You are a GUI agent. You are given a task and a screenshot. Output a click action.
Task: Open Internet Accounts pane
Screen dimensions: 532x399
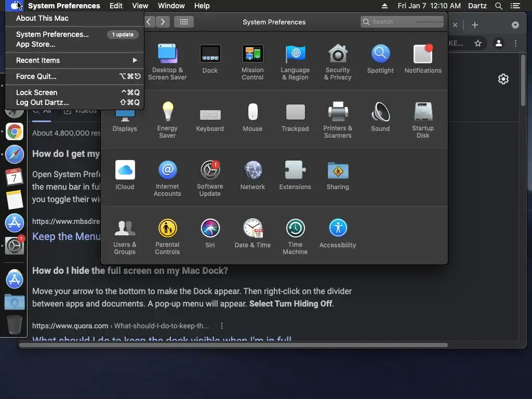click(167, 179)
